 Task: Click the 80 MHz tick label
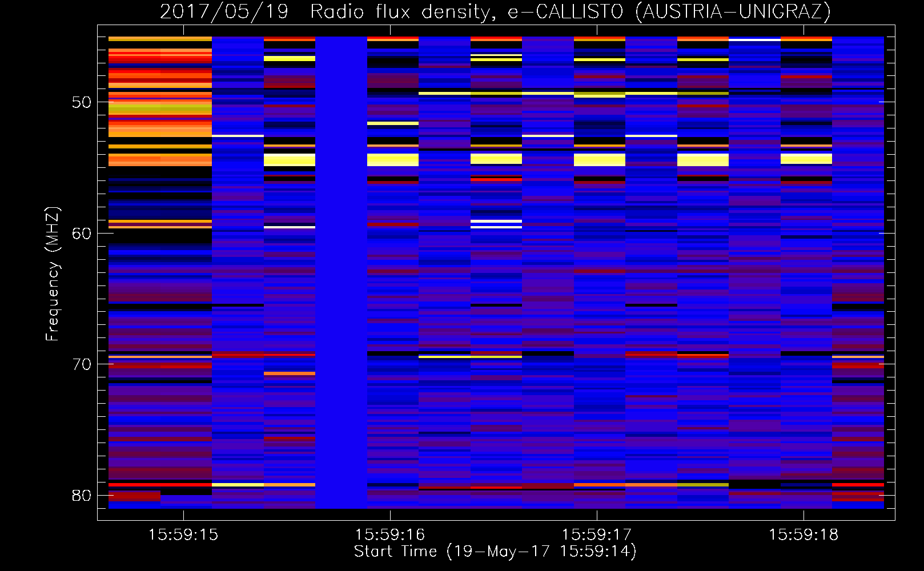tap(82, 495)
